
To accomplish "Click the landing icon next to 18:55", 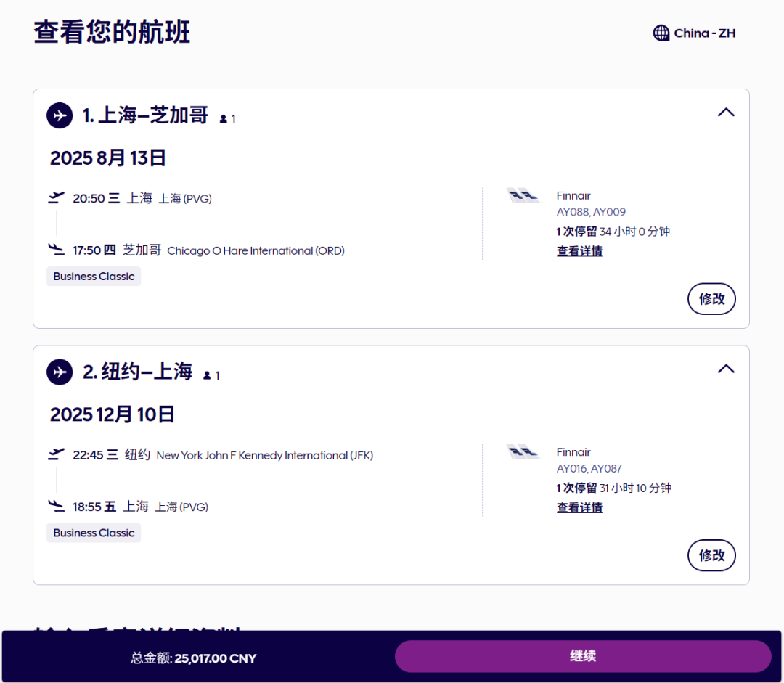I will click(x=56, y=506).
